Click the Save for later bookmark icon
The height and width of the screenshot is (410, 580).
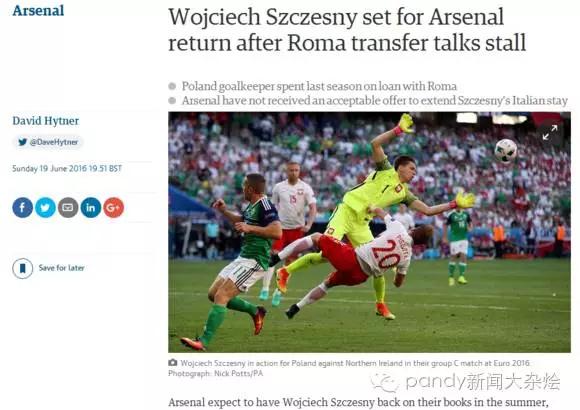(23, 268)
